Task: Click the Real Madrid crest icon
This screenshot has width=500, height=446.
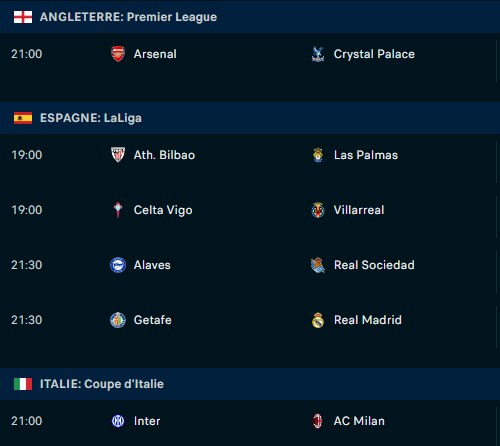Action: click(x=318, y=320)
